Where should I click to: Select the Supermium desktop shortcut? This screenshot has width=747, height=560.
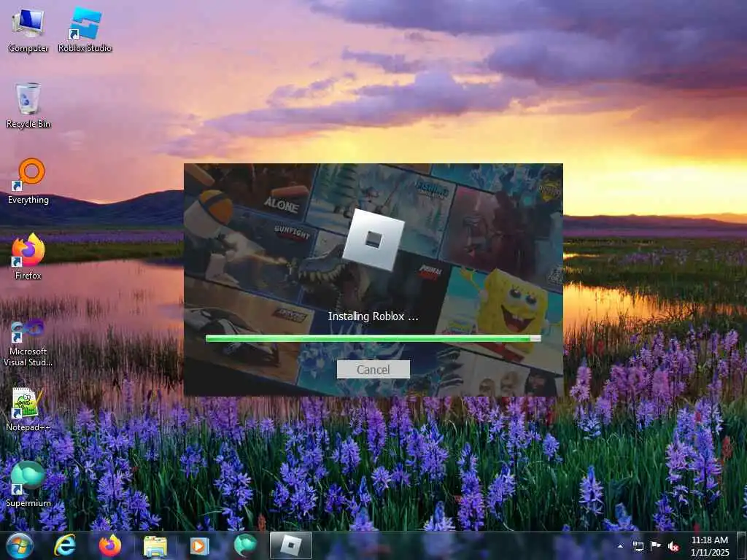[28, 484]
